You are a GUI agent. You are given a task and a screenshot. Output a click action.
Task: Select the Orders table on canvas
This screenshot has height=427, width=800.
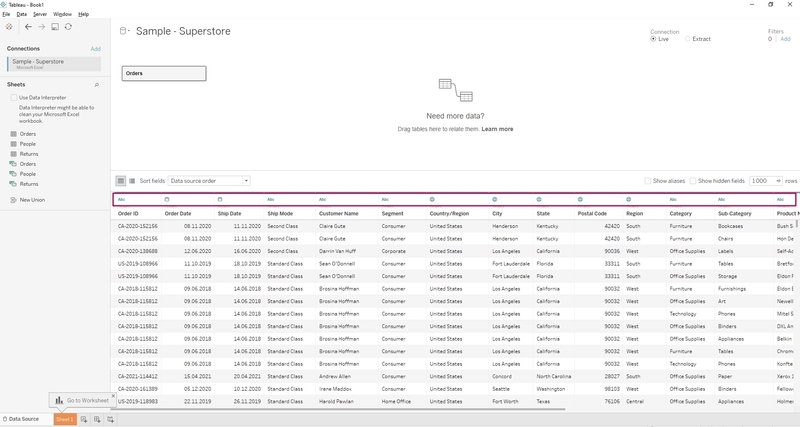tap(164, 73)
